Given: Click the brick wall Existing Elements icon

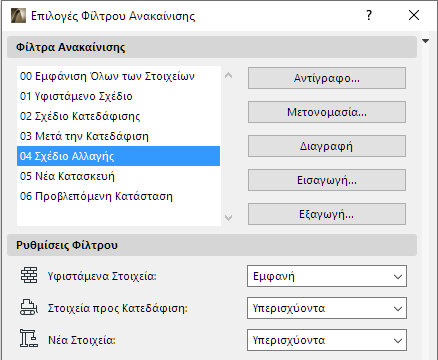Looking at the screenshot, I should 29,275.
